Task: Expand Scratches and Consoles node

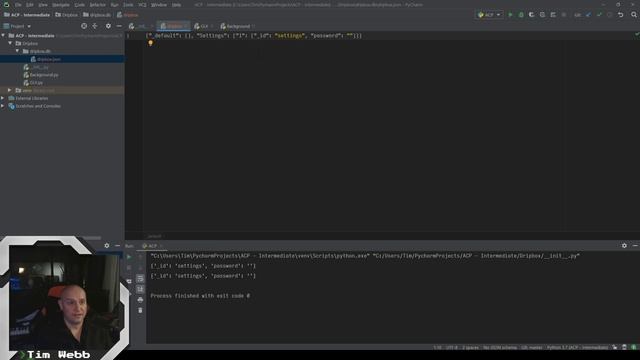Action: click(3, 106)
